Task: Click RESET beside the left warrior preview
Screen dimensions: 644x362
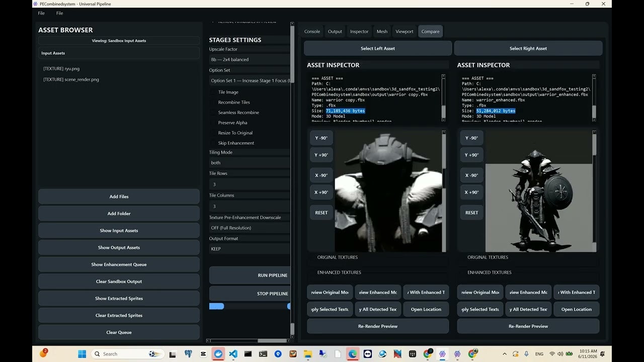Action: (x=321, y=213)
